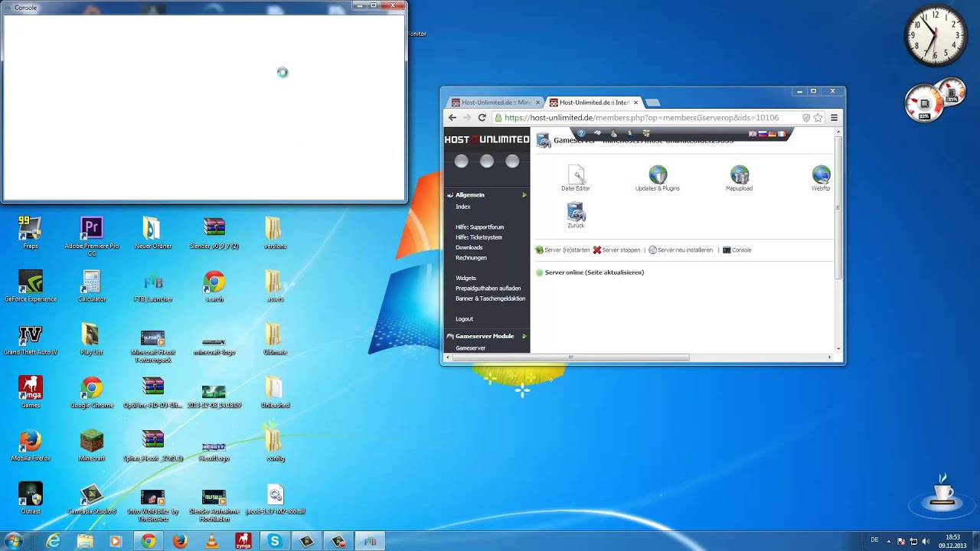Open a new Chrome tab
980x551 pixels.
653,103
